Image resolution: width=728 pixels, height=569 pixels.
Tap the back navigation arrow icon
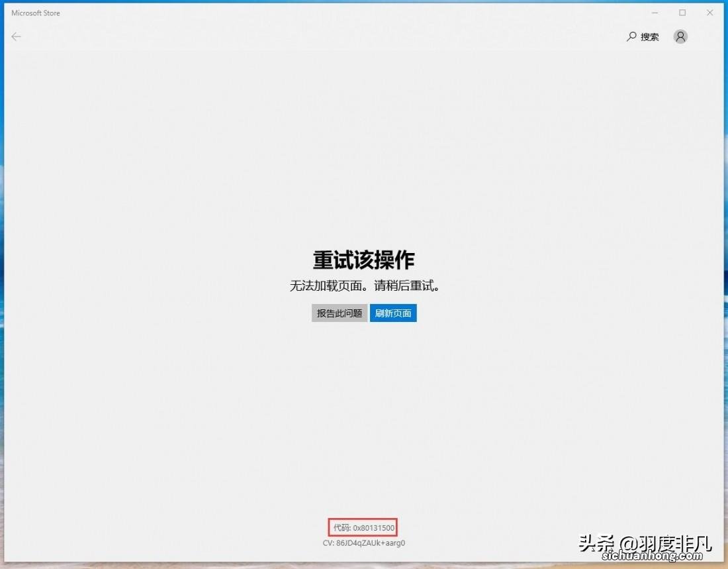pos(16,36)
